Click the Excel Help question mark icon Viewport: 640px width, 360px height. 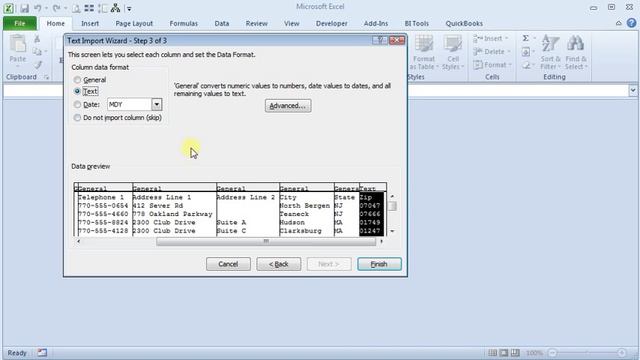[x=631, y=23]
